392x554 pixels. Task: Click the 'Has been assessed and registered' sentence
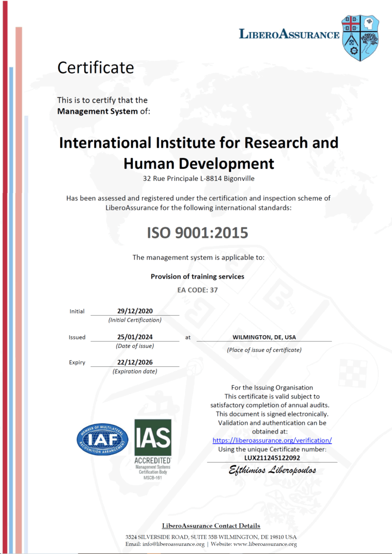click(198, 203)
